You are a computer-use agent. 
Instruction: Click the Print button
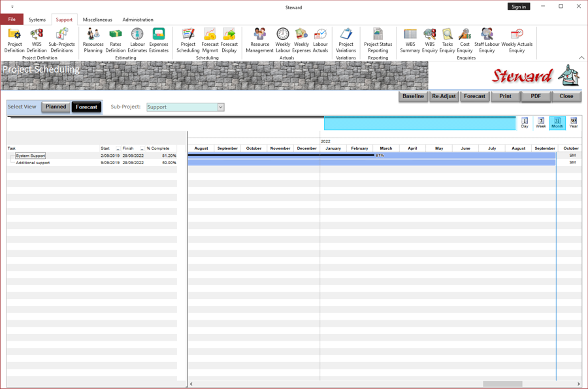pyautogui.click(x=505, y=96)
